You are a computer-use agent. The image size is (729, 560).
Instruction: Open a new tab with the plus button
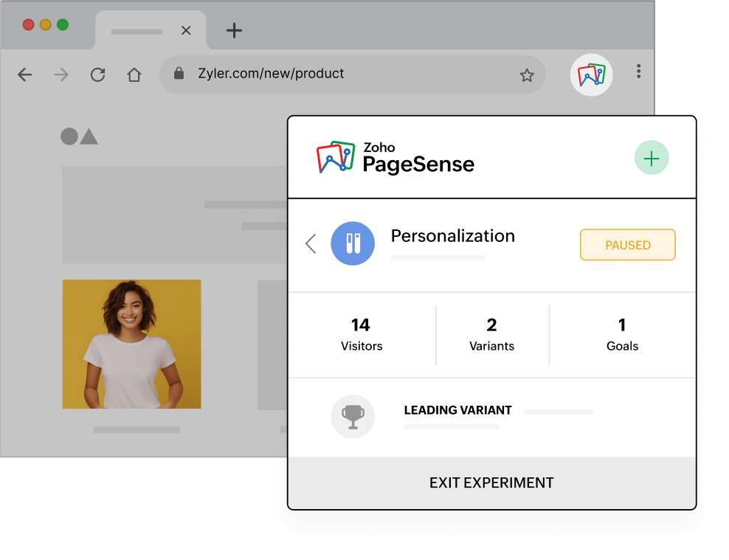(x=234, y=30)
